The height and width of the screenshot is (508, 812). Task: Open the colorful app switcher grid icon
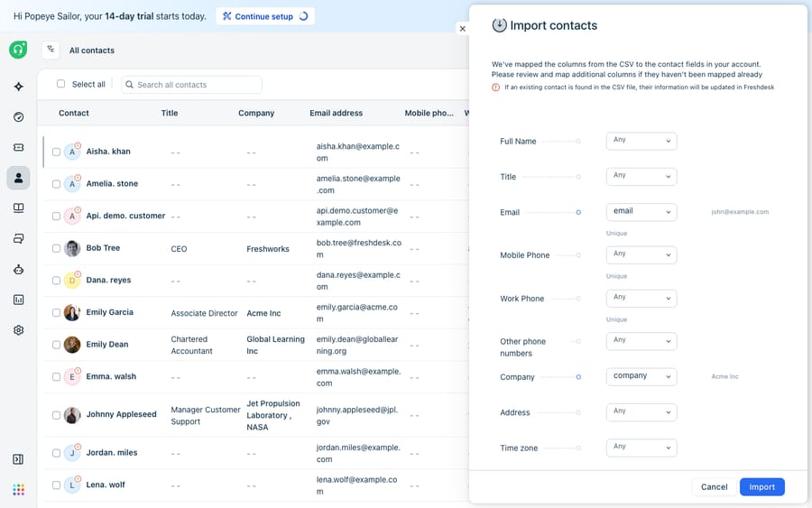[x=19, y=490]
